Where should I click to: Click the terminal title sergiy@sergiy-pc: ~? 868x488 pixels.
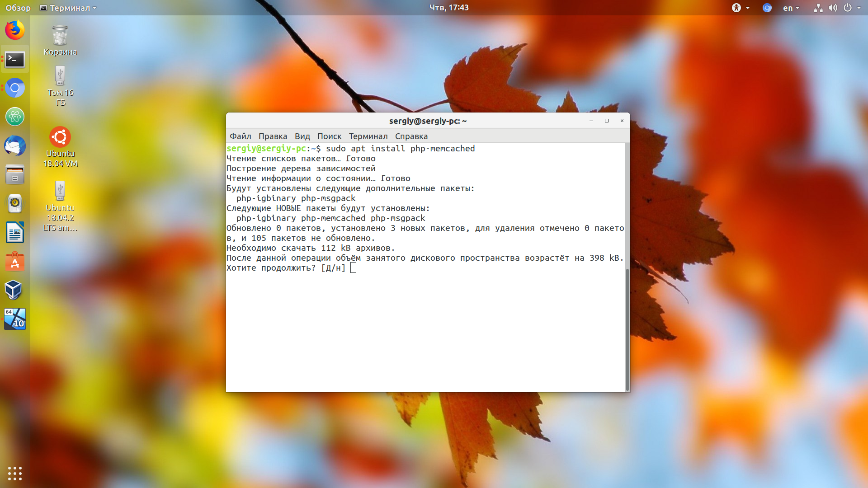[x=428, y=121]
